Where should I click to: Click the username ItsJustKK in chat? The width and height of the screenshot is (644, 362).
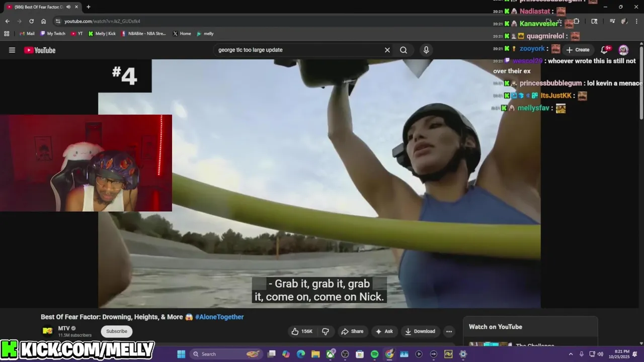click(x=556, y=96)
